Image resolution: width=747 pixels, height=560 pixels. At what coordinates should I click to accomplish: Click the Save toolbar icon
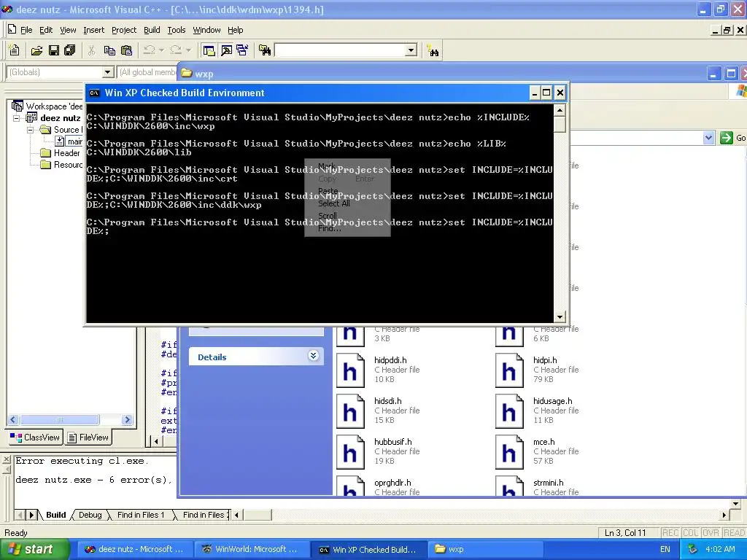click(x=54, y=50)
